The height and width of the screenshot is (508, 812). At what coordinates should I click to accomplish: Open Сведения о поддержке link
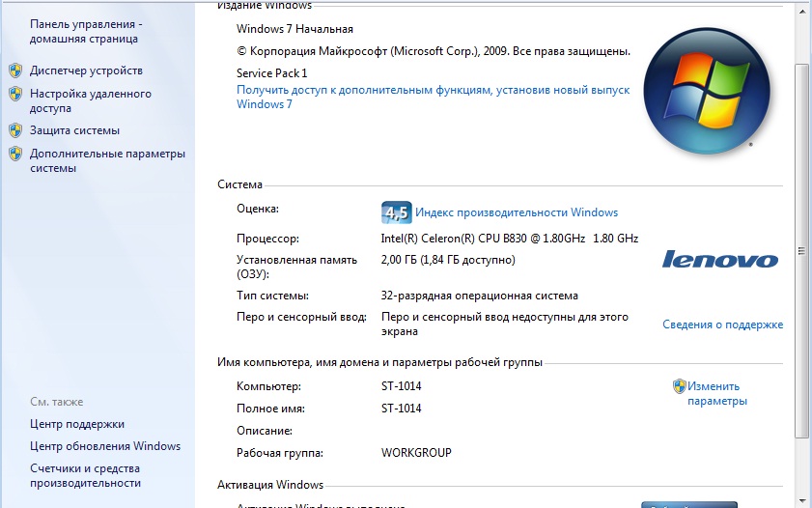point(723,325)
